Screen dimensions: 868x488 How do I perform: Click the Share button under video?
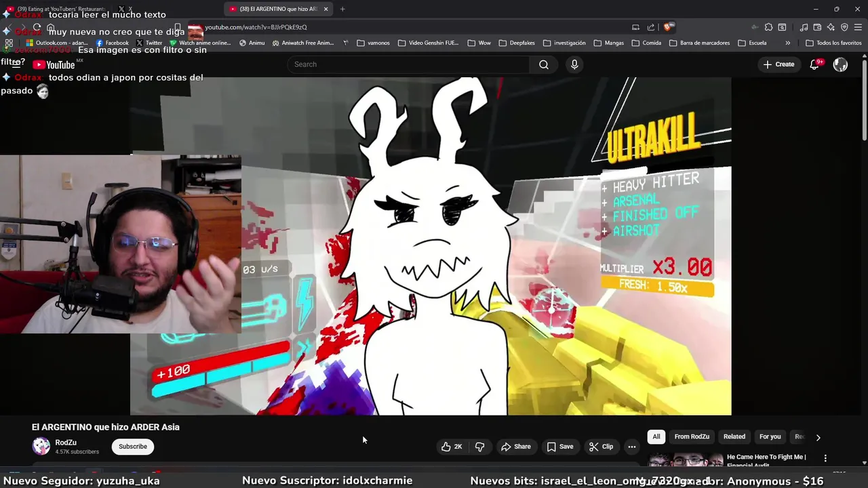point(515,447)
